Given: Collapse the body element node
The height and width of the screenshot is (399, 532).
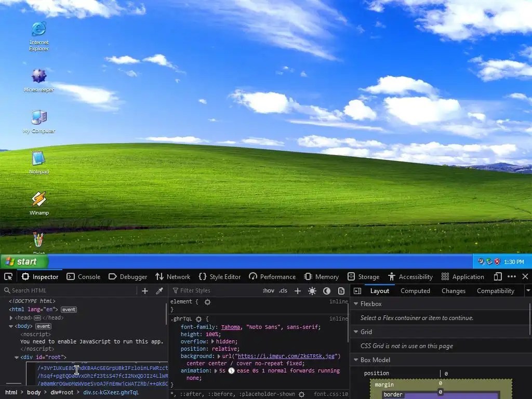Looking at the screenshot, I should coord(11,326).
